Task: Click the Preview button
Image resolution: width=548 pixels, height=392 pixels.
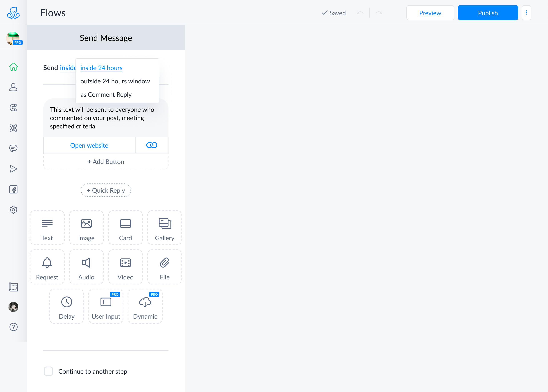Action: (x=430, y=13)
